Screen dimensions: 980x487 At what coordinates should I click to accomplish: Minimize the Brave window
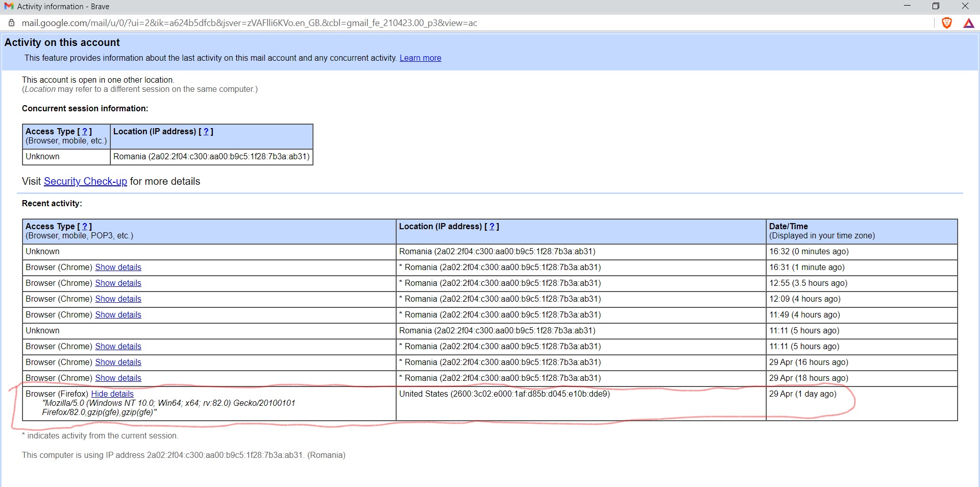[907, 6]
